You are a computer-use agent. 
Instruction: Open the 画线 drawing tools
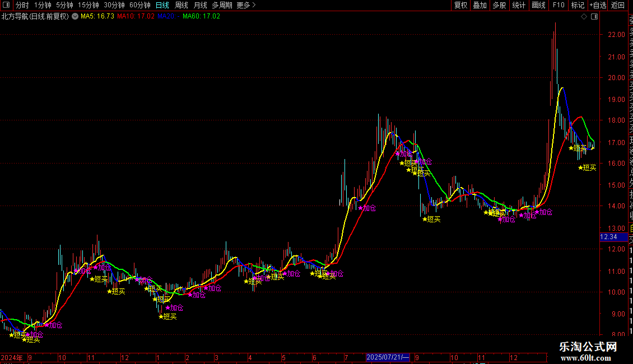538,5
